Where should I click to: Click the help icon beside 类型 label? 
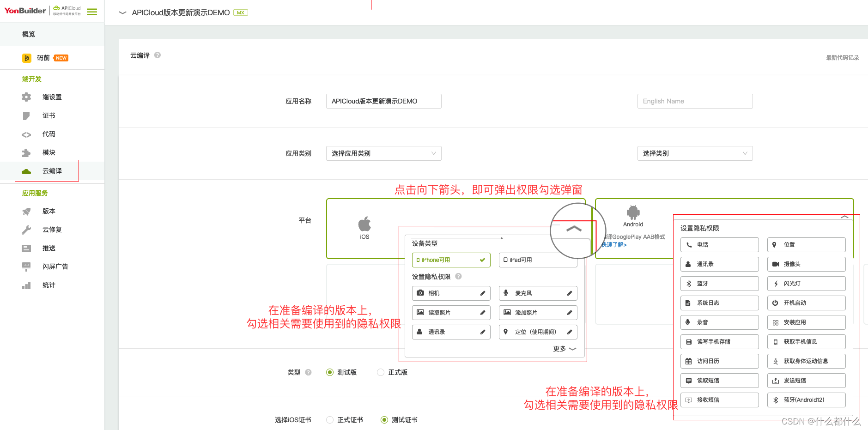tap(308, 372)
